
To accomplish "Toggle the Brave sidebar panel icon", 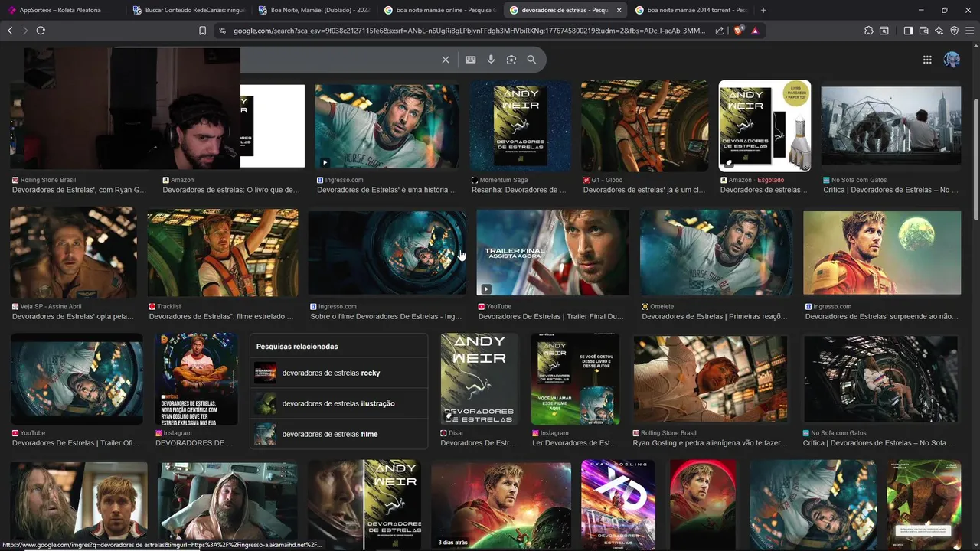I will [908, 31].
